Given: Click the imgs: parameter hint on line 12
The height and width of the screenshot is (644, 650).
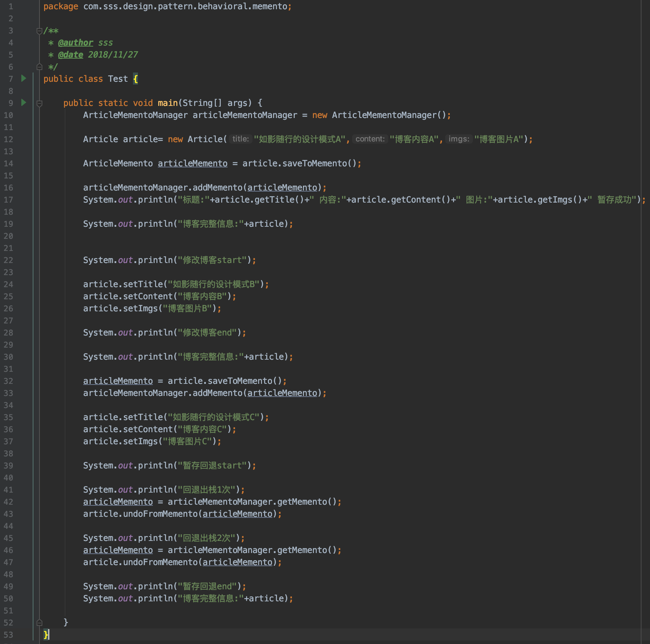Looking at the screenshot, I should pos(459,139).
